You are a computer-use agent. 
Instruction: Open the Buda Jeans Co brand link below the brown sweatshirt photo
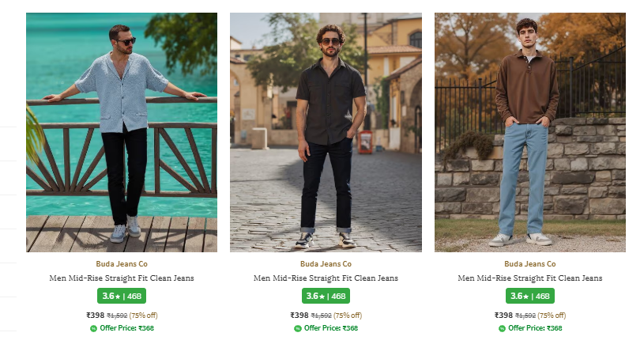coord(529,264)
